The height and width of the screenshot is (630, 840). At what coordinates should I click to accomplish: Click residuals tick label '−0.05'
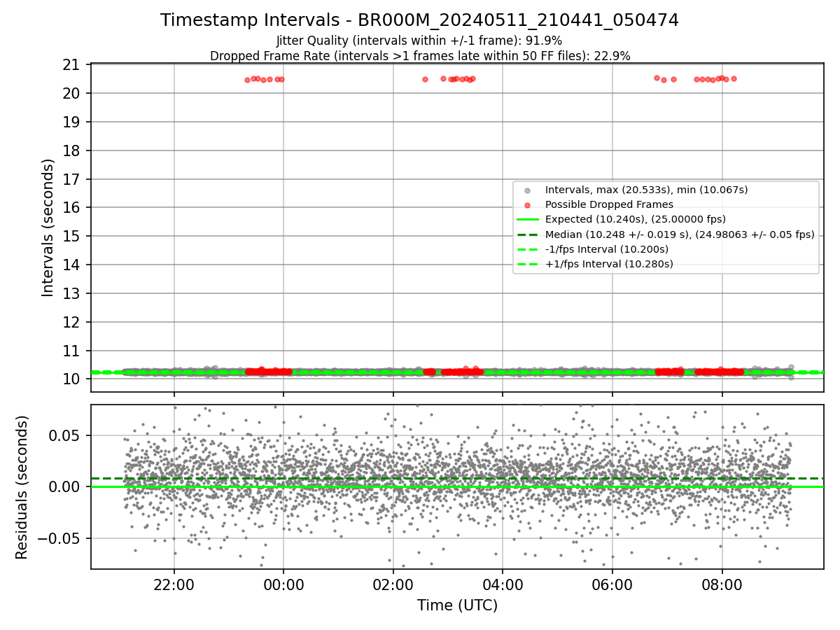pos(59,539)
